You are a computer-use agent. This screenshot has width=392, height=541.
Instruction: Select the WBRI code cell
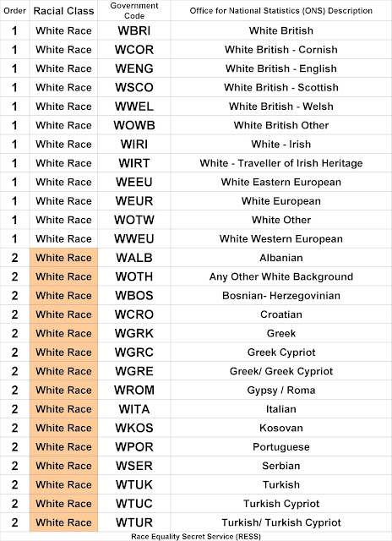(x=134, y=30)
